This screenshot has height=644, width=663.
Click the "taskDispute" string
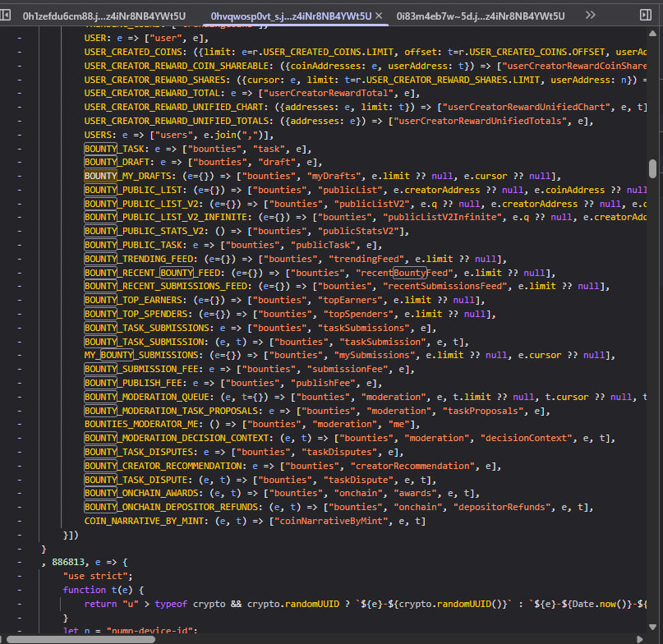coord(358,480)
